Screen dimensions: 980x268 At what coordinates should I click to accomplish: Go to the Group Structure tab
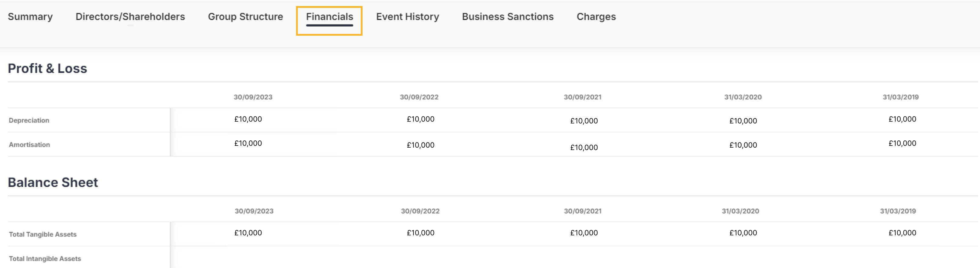245,17
